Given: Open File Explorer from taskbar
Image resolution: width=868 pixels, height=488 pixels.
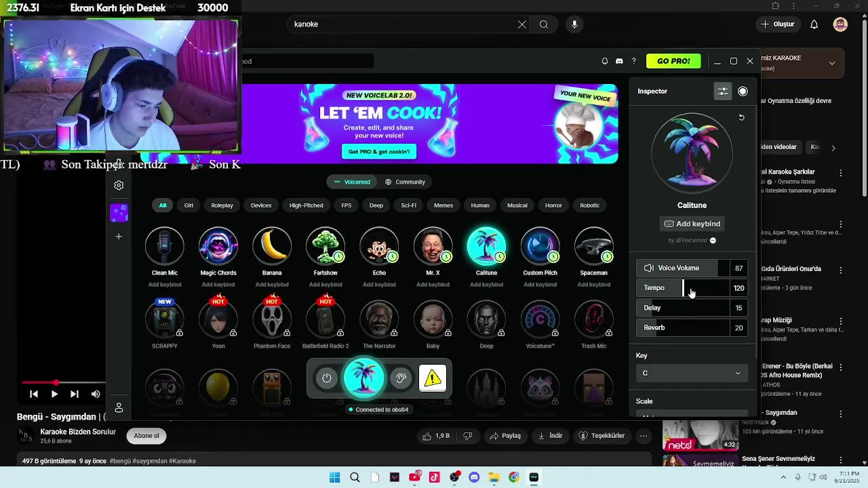Looking at the screenshot, I should (x=494, y=477).
